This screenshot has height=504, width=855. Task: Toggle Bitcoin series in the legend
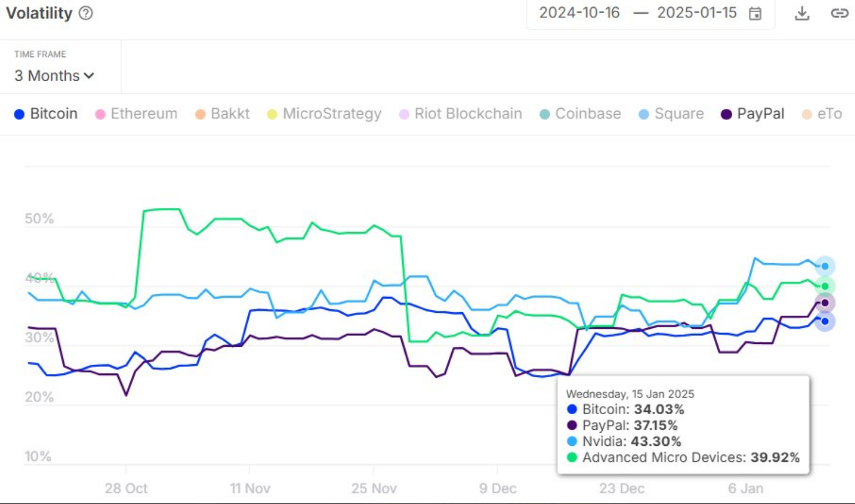(x=46, y=114)
